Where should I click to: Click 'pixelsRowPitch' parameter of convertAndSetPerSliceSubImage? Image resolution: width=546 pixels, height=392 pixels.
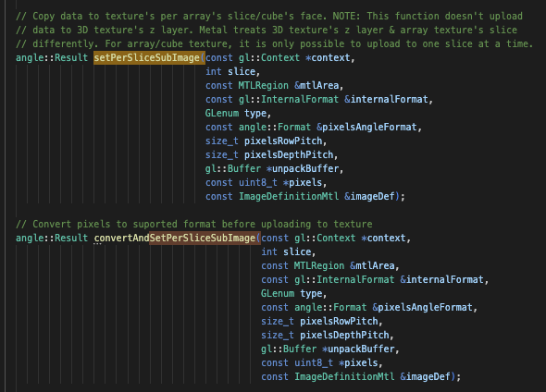tap(339, 322)
